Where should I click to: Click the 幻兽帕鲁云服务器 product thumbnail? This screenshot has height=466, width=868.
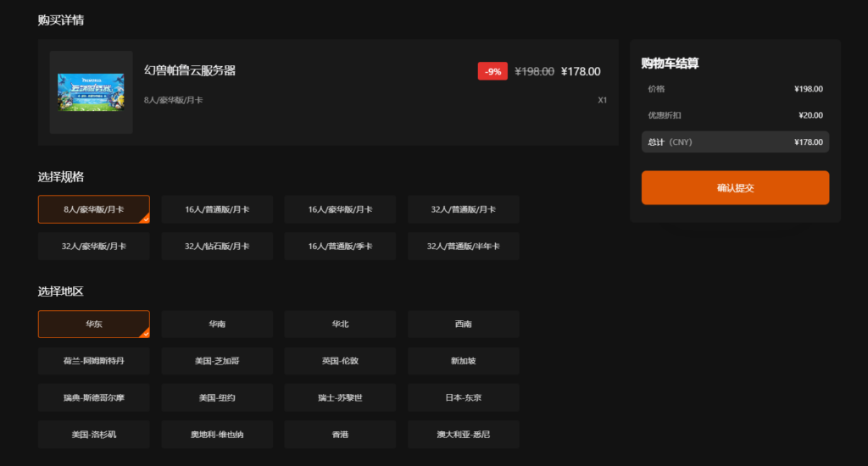(x=91, y=92)
